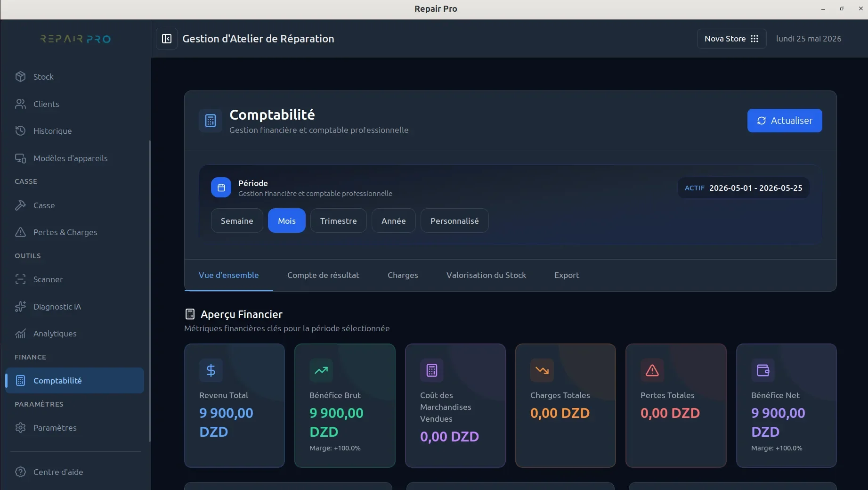
Task: Switch to Vue d'ensemble tab
Action: (x=228, y=275)
